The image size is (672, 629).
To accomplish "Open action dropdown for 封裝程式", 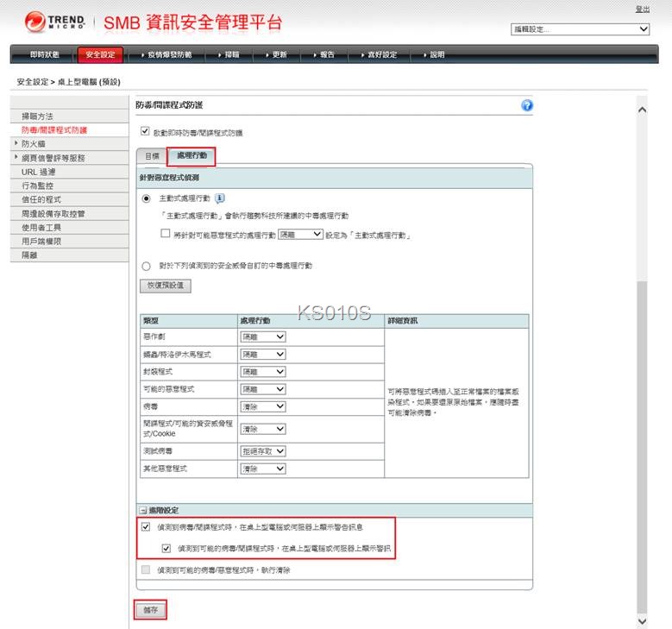I will pos(263,372).
